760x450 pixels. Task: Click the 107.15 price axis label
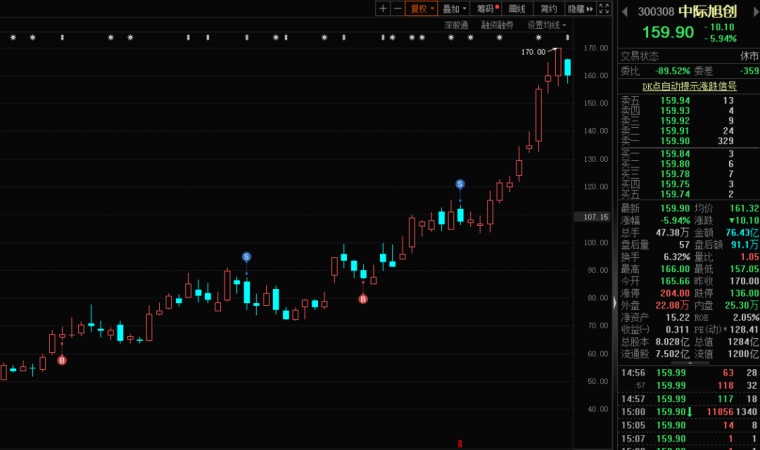(x=596, y=216)
